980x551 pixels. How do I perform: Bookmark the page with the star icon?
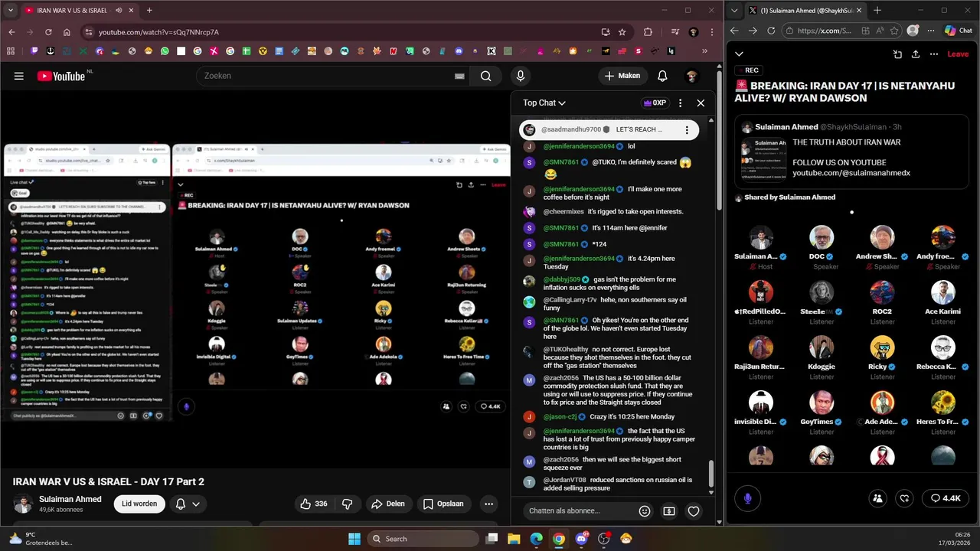tap(622, 32)
